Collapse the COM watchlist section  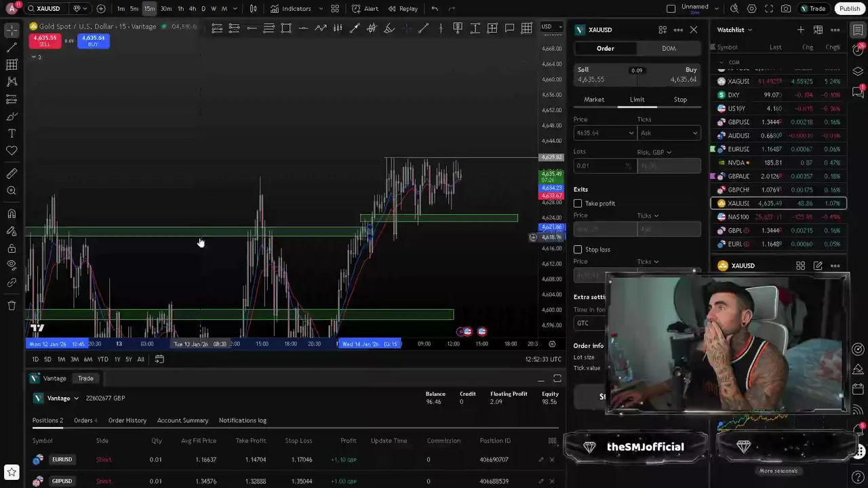pyautogui.click(x=722, y=62)
